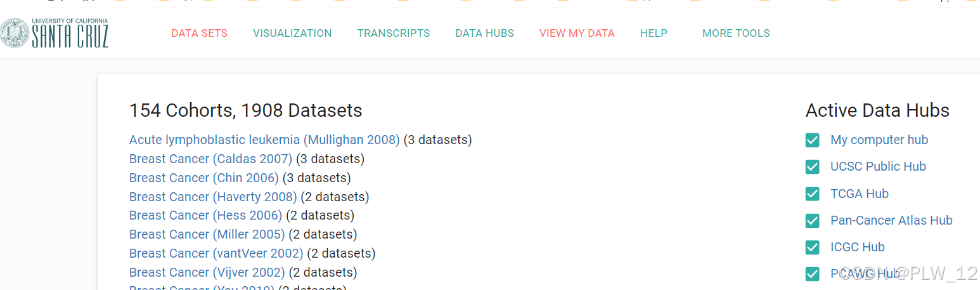Open the TRANSCRIPTS page
The image size is (980, 290).
(394, 33)
